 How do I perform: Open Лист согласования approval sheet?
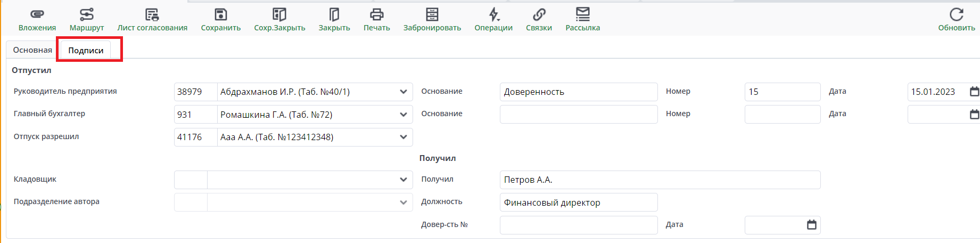click(x=152, y=15)
